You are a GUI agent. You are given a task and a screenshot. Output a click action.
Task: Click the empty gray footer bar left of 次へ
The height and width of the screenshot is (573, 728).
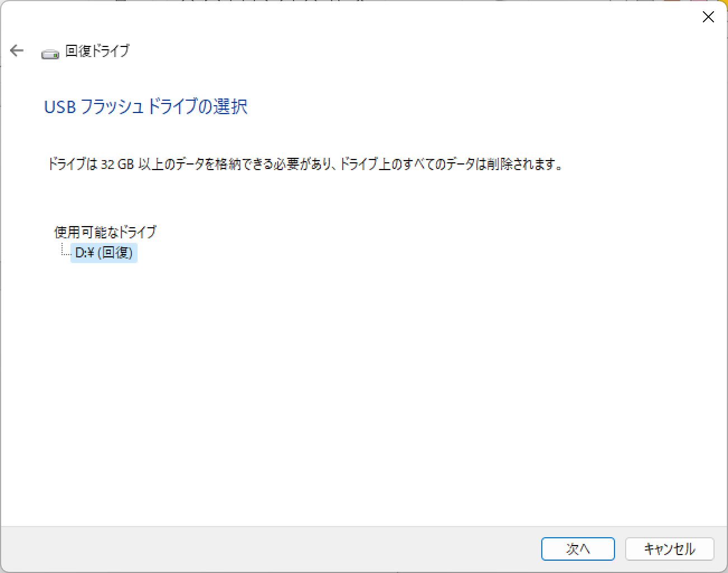coord(268,549)
